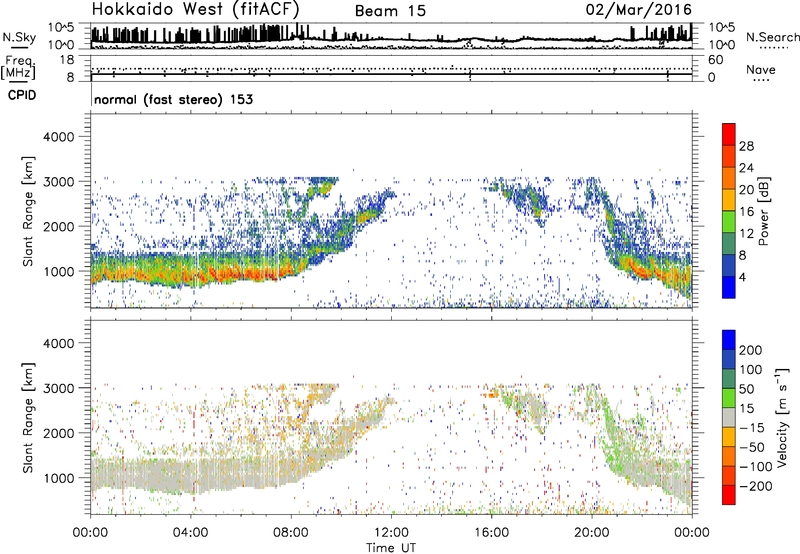Click the 'Nave' legend label

pos(760,69)
